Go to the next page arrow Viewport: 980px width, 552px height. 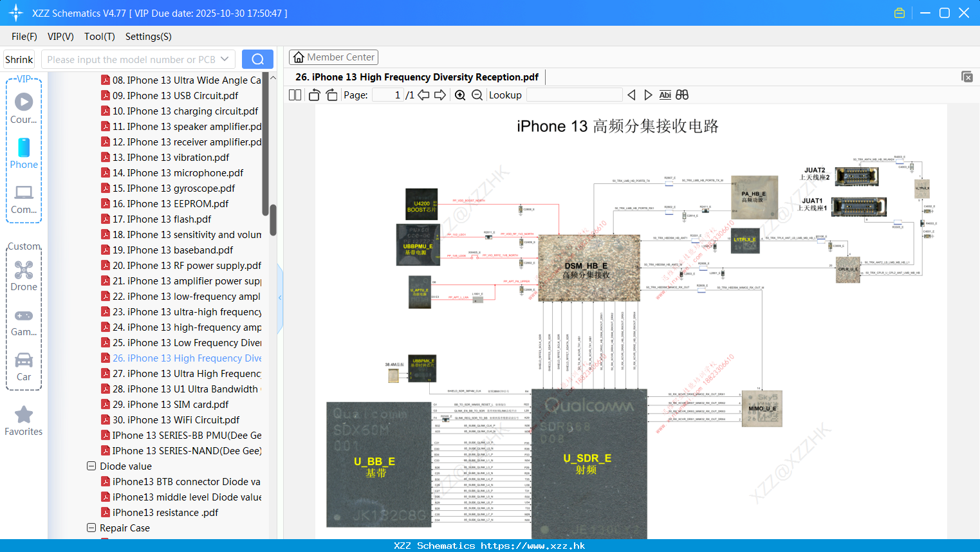440,95
